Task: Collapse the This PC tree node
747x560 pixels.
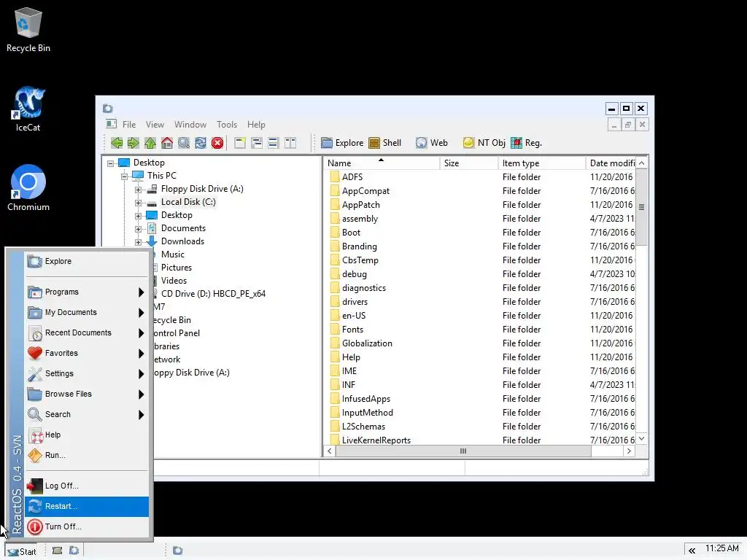Action: point(124,176)
